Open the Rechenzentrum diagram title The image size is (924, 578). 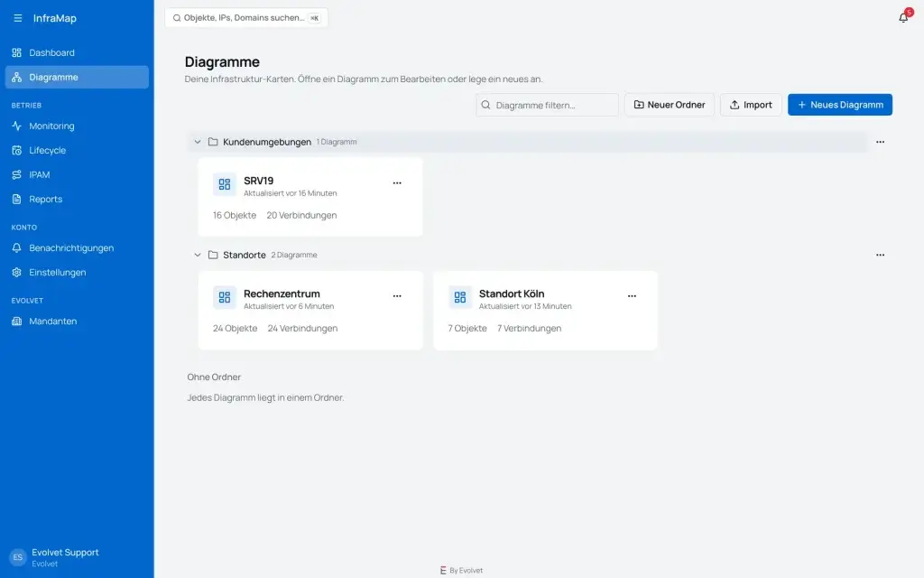(x=282, y=294)
